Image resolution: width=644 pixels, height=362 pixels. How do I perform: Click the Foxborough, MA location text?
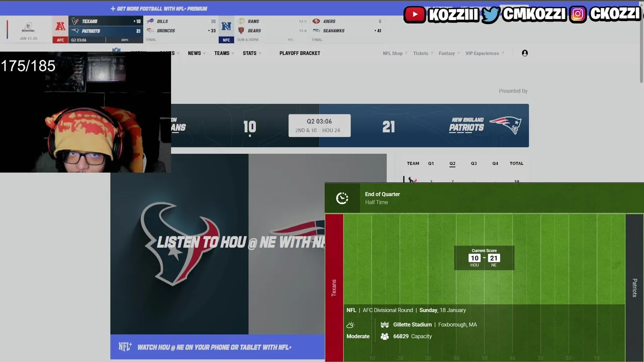(457, 325)
